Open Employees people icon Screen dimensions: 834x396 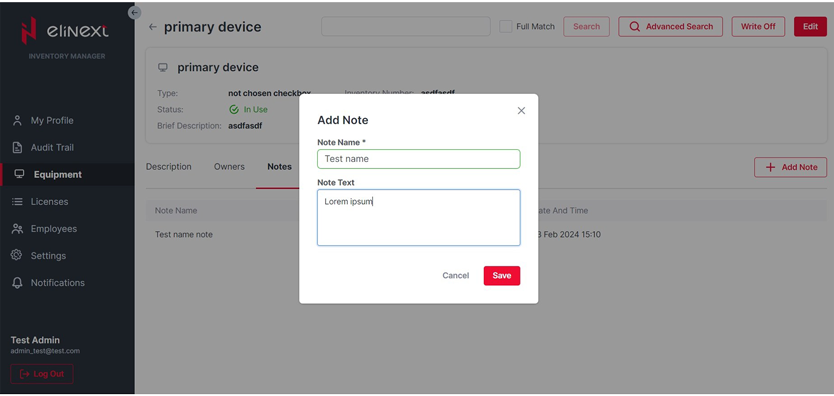click(18, 229)
